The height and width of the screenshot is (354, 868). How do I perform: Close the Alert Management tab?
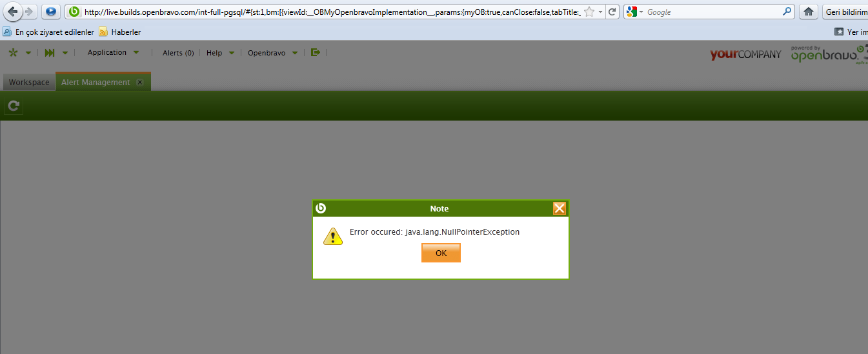(139, 83)
